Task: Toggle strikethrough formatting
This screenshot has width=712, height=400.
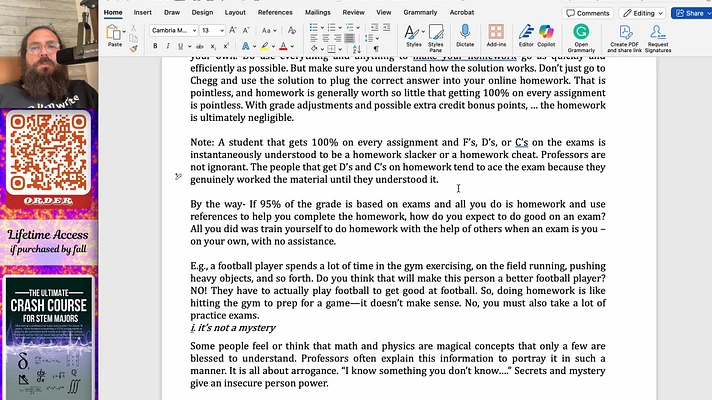Action: tap(200, 46)
